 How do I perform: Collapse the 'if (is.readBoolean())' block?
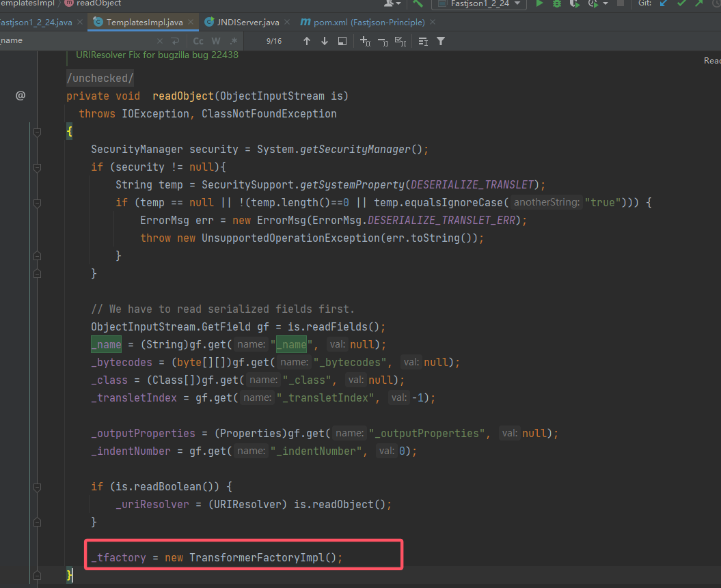coord(37,487)
